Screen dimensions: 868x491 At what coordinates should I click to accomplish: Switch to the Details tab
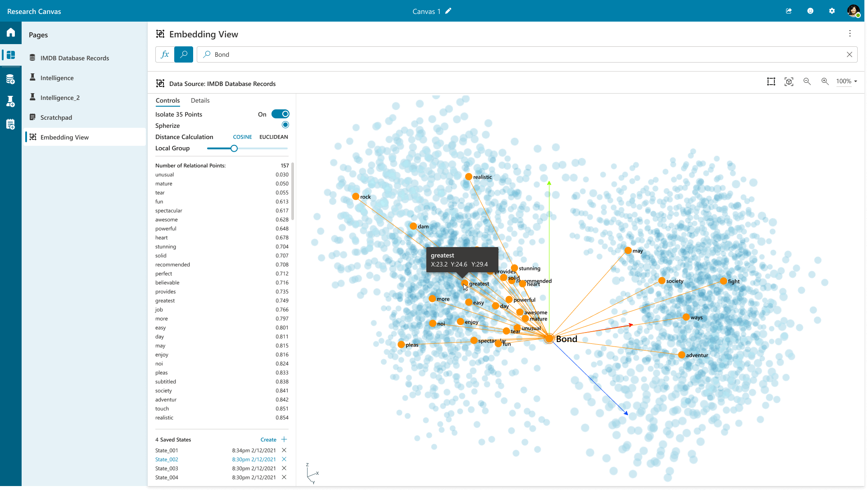[200, 100]
